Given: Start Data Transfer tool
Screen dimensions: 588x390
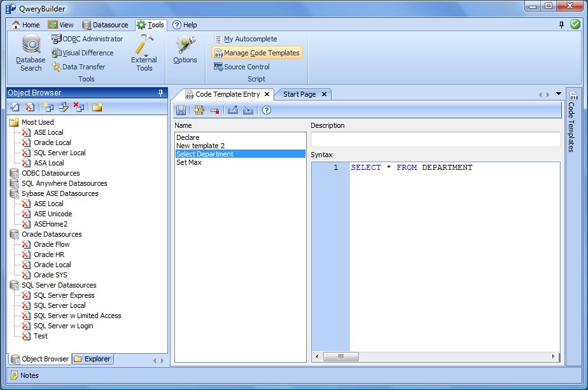Looking at the screenshot, I should (78, 67).
